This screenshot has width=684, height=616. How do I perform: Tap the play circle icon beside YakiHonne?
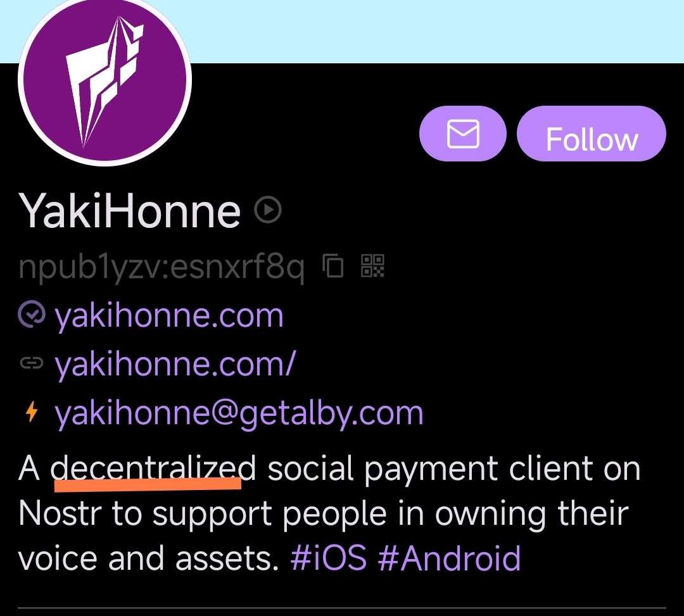click(x=268, y=210)
